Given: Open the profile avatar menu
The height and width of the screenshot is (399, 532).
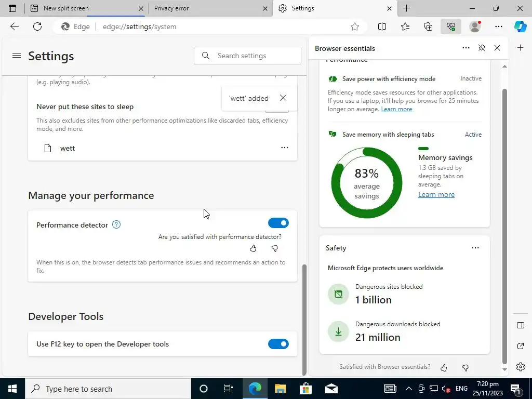Looking at the screenshot, I should pos(475,26).
